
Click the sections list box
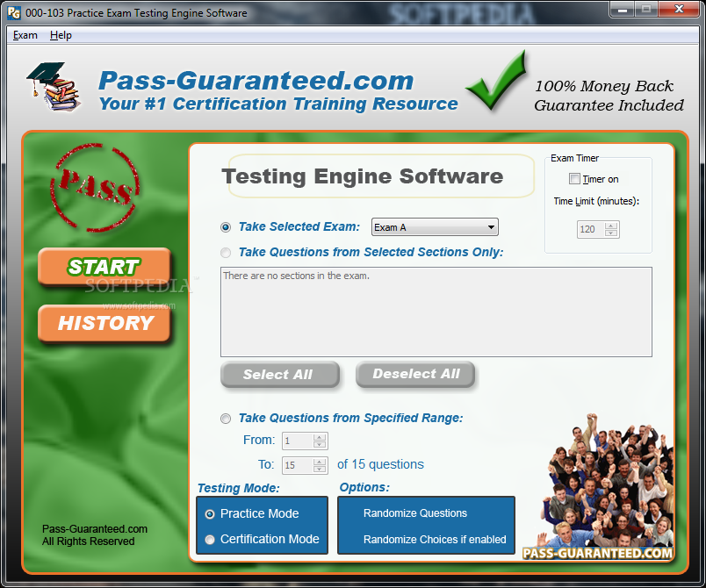click(x=436, y=312)
